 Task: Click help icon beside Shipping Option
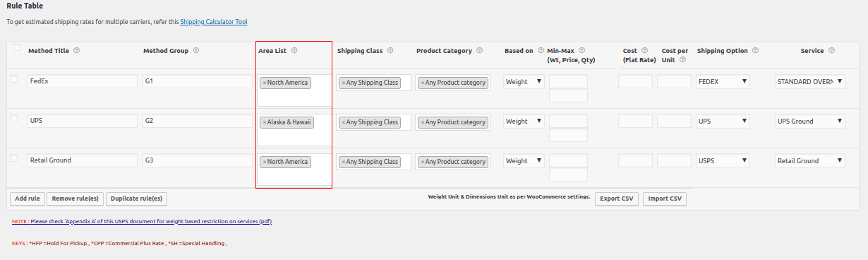pos(755,50)
